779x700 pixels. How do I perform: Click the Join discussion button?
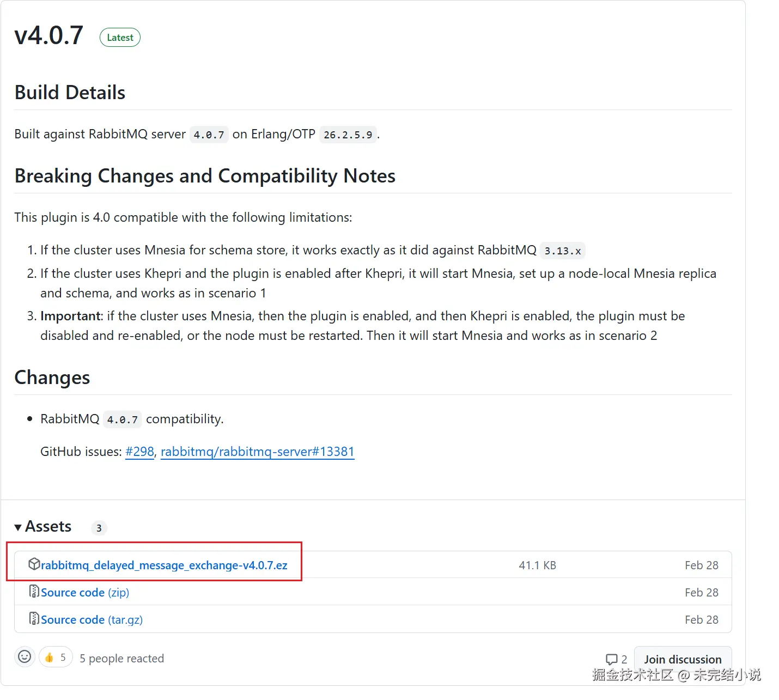683,659
